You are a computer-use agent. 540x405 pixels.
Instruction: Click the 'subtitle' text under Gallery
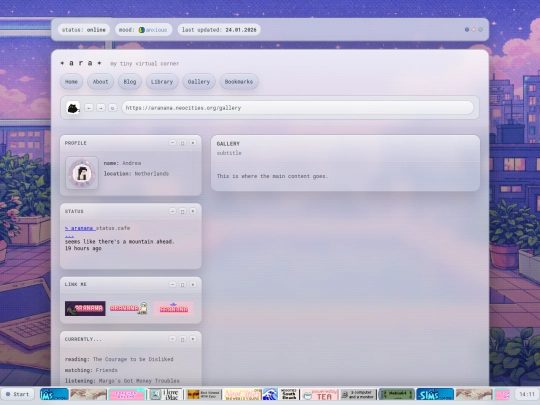(229, 153)
